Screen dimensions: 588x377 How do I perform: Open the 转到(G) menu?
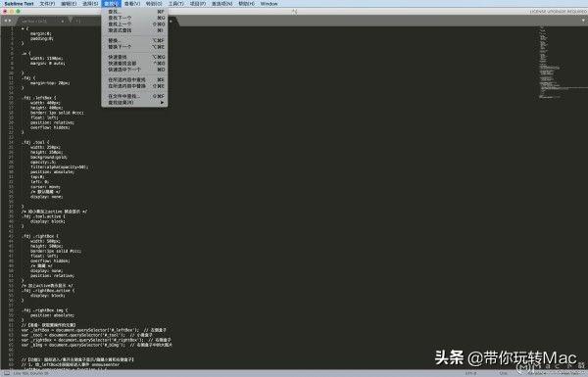tap(154, 4)
